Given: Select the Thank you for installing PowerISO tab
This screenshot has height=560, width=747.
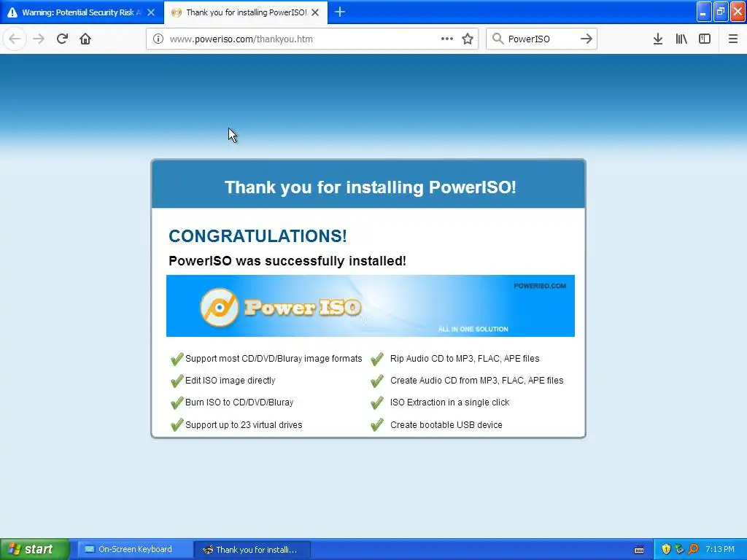Looking at the screenshot, I should coord(246,12).
